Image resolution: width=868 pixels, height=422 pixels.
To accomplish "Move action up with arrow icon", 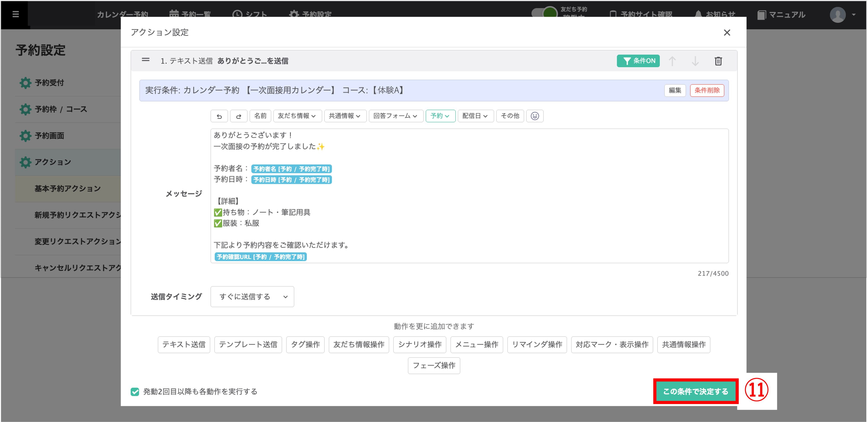I will click(672, 61).
